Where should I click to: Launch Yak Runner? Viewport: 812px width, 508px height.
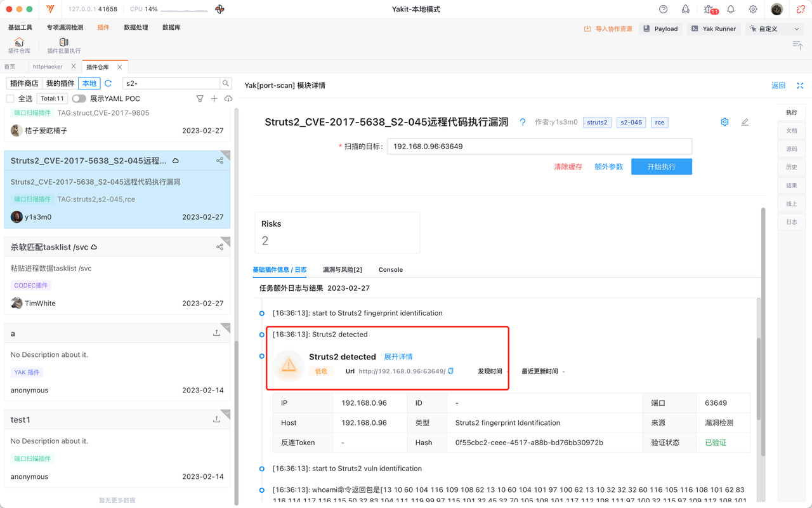[714, 29]
